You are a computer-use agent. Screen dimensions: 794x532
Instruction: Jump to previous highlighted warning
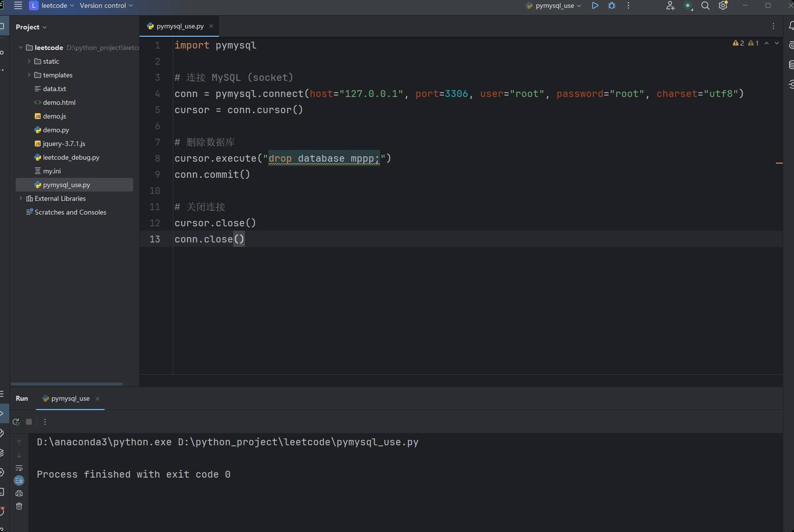coord(767,43)
